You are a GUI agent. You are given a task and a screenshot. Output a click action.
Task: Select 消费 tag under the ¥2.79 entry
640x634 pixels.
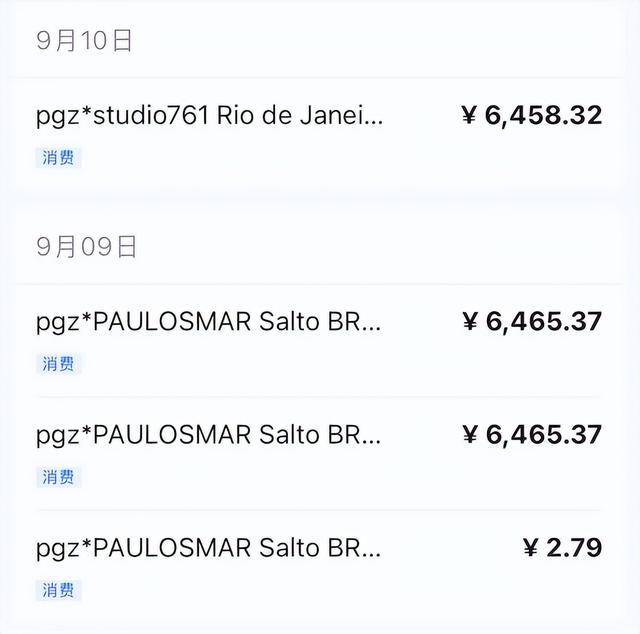click(58, 590)
